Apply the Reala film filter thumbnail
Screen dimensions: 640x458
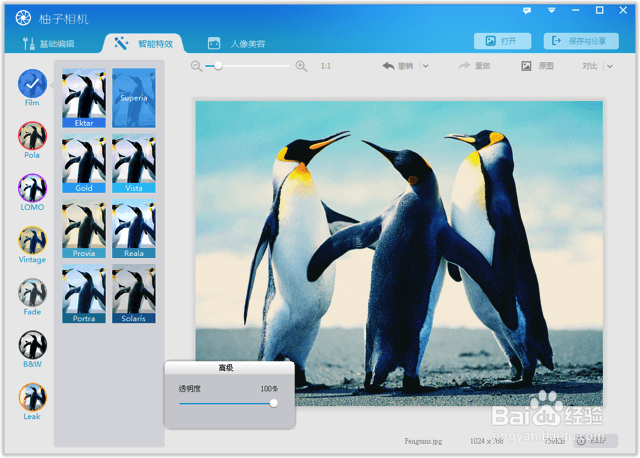[x=134, y=229]
